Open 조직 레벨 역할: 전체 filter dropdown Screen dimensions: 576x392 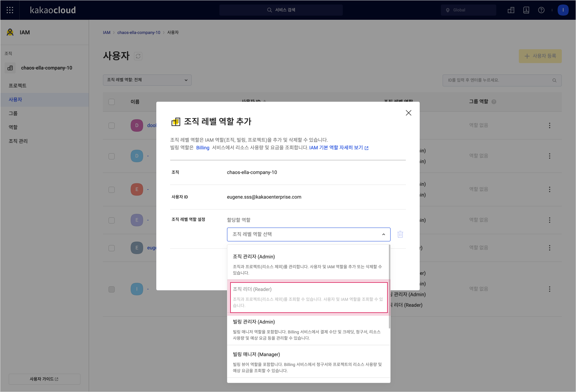click(147, 80)
